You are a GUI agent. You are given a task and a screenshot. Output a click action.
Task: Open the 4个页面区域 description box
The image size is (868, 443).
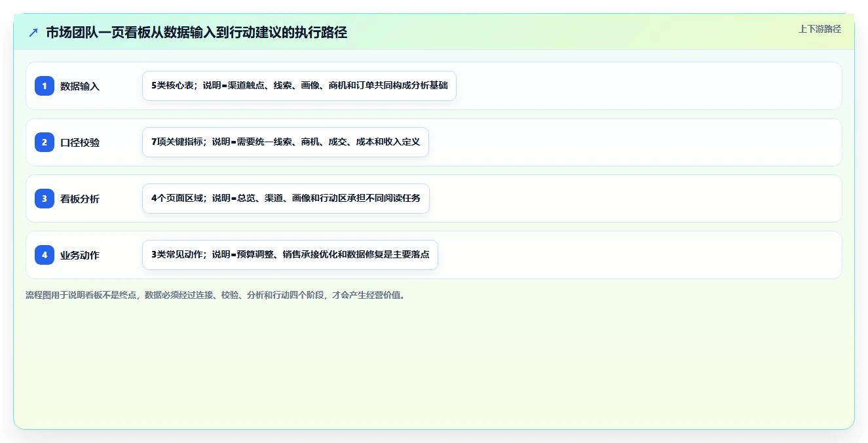pyautogui.click(x=286, y=199)
